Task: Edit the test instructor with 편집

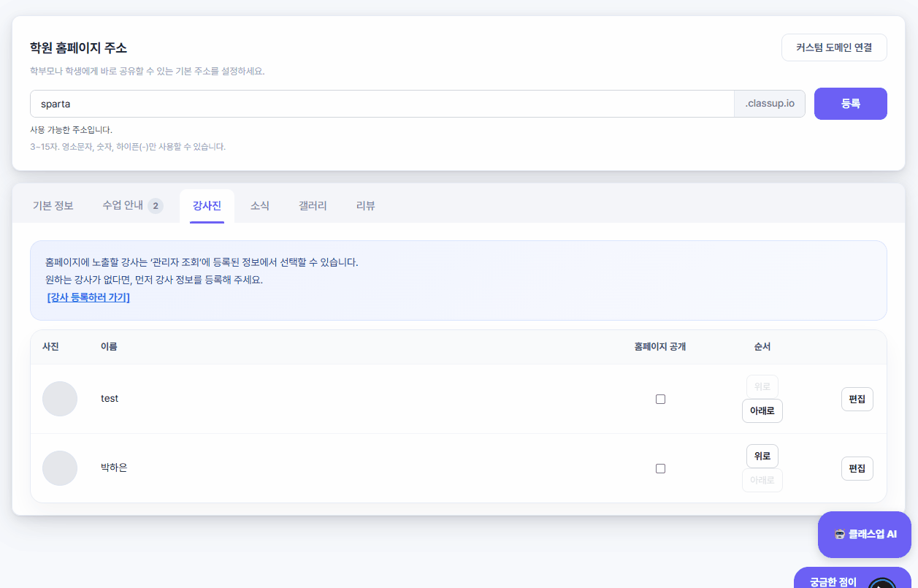Action: [x=857, y=399]
